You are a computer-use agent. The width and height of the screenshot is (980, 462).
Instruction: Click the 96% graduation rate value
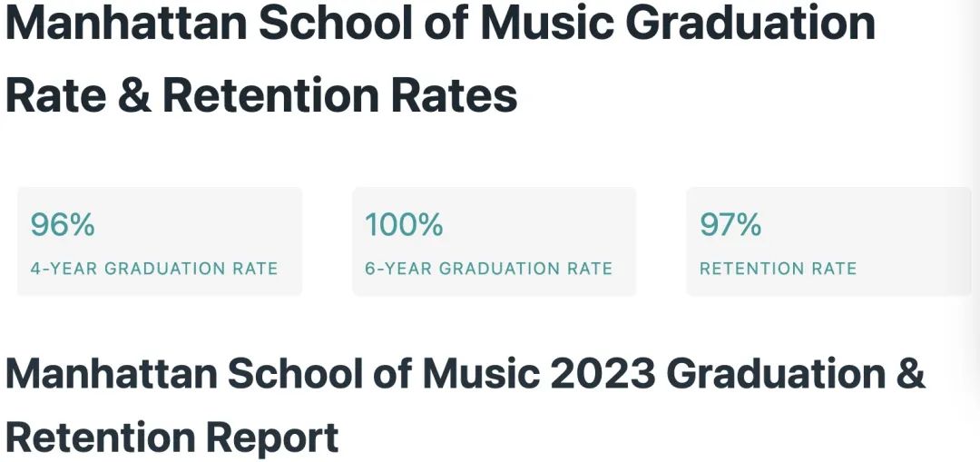pos(63,224)
